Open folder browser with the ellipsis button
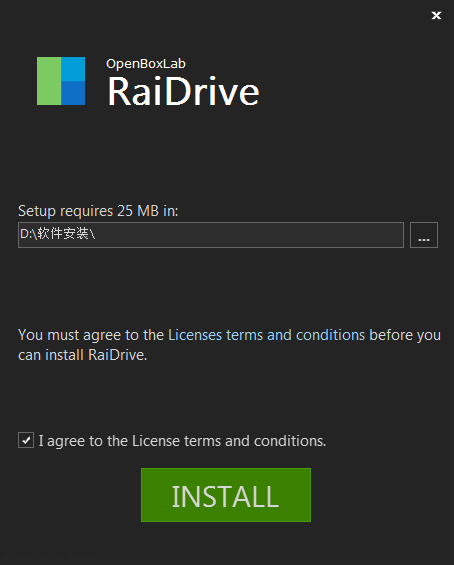 (424, 235)
